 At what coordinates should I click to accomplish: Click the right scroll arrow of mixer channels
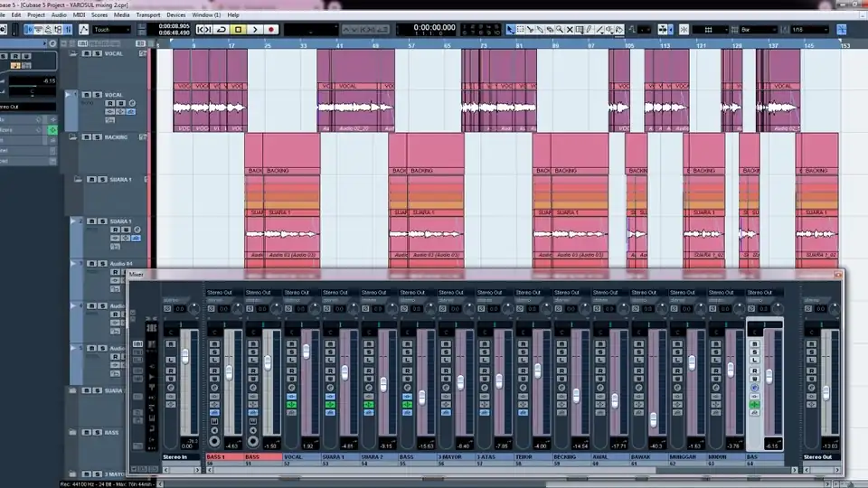[x=795, y=470]
